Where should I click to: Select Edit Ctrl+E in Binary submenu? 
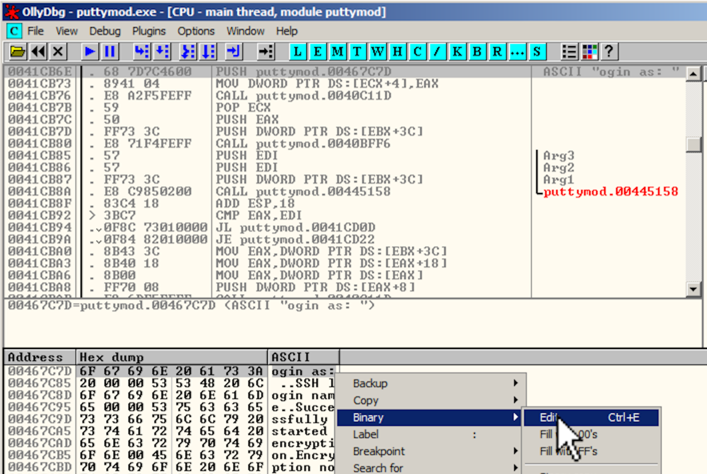(591, 418)
